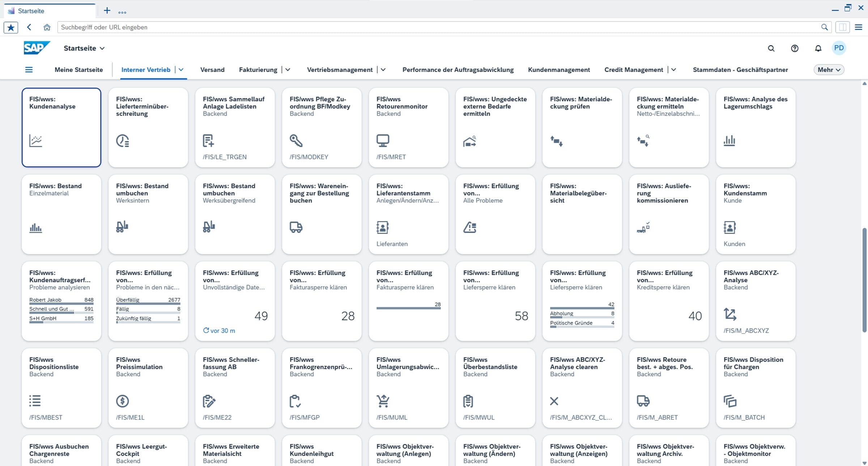868x466 pixels.
Task: Click the dollar coin icon on Preissimulation tile
Action: tap(123, 401)
